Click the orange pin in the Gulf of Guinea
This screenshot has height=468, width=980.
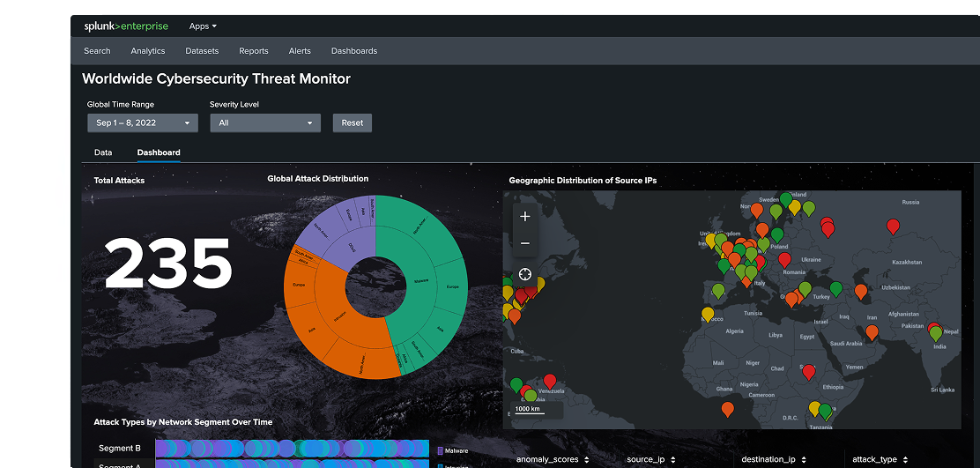tap(727, 409)
